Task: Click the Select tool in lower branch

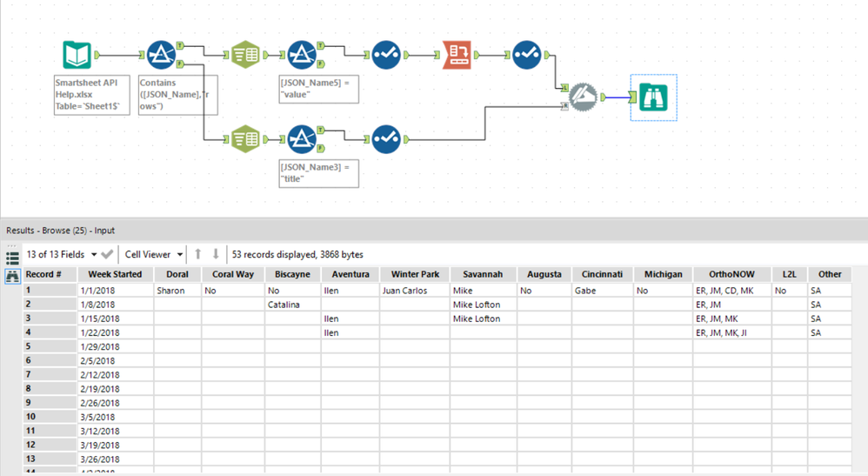Action: click(386, 139)
